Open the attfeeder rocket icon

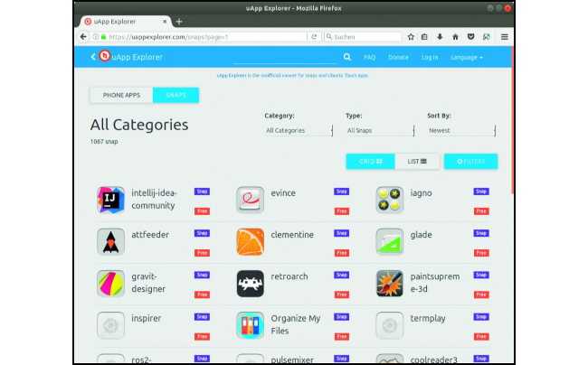click(x=110, y=242)
